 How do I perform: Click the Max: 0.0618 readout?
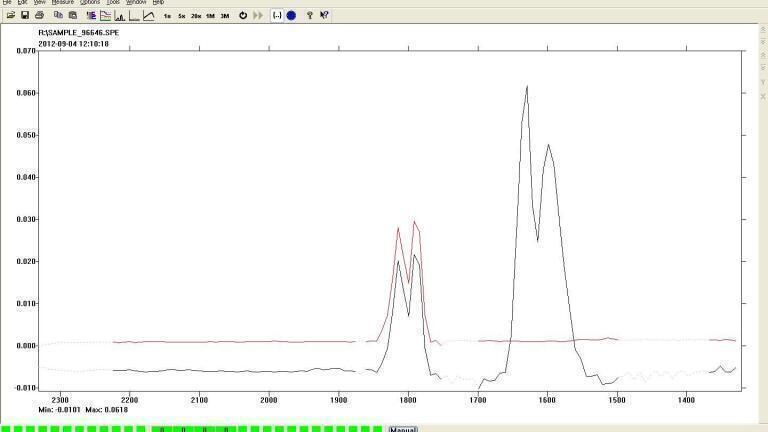(x=106, y=409)
